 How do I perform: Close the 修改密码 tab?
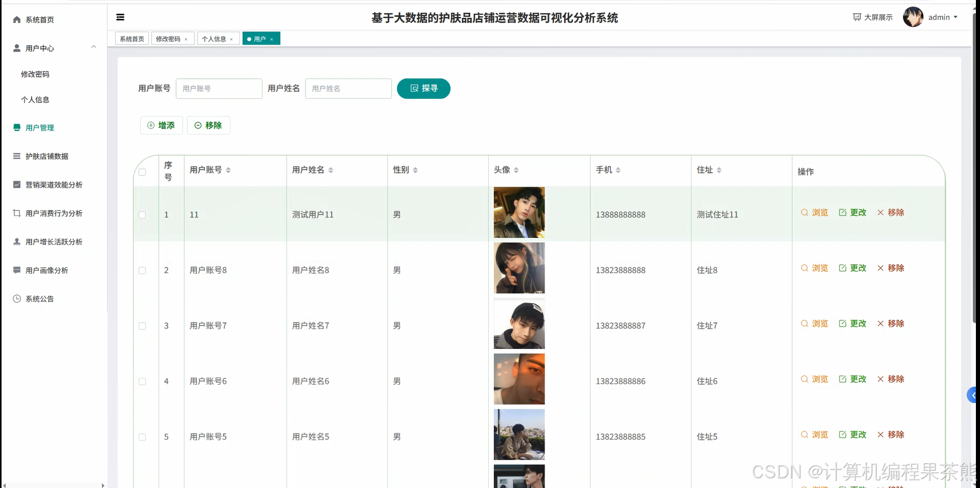[x=186, y=39]
